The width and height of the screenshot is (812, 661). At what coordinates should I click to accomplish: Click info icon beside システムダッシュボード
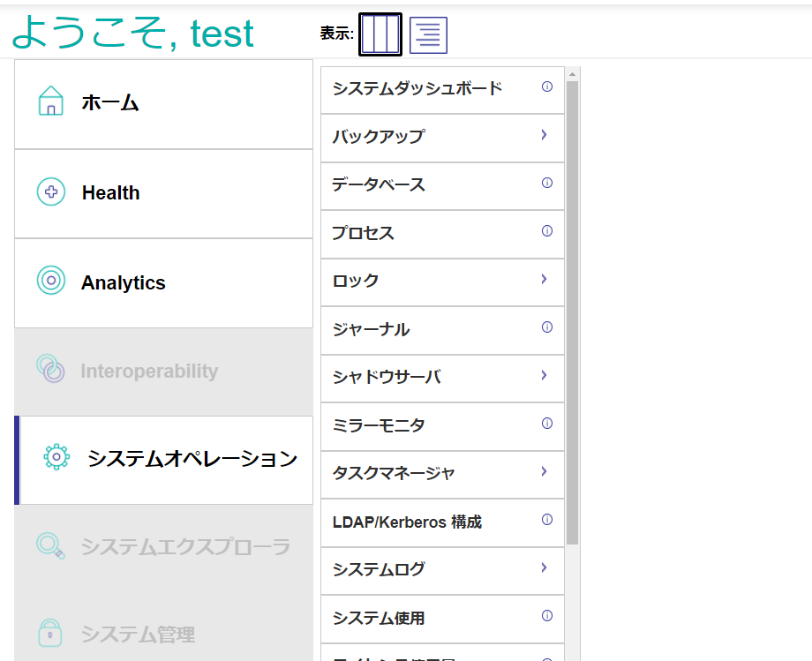pyautogui.click(x=546, y=87)
